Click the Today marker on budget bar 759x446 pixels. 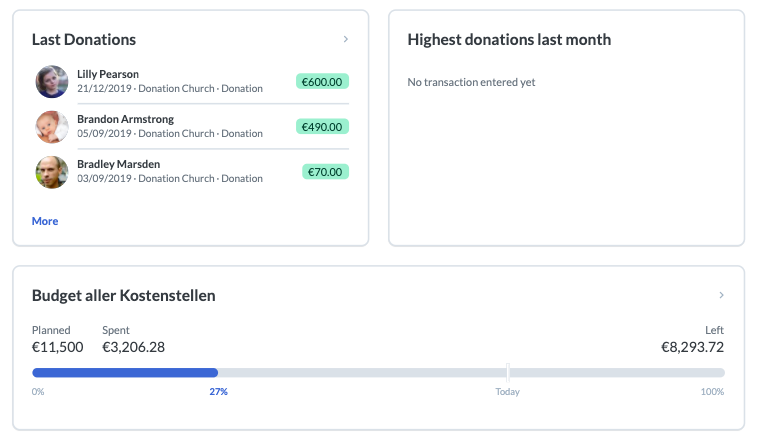[508, 372]
